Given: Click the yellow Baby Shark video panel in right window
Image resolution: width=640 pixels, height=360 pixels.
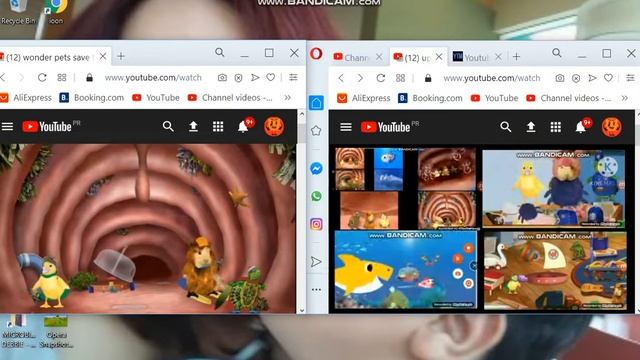Looking at the screenshot, I should point(406,270).
